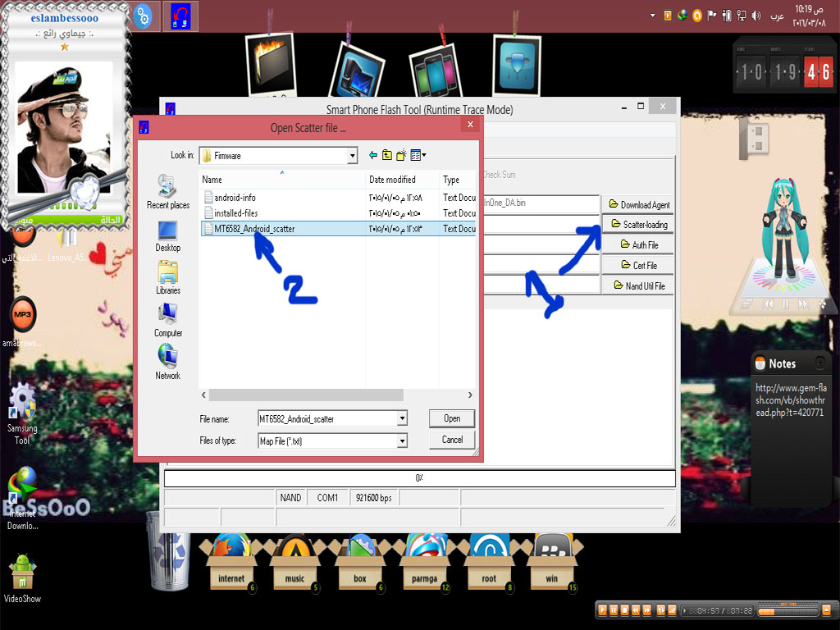
Task: Cancel the Open Scatter file dialog
Action: point(452,440)
